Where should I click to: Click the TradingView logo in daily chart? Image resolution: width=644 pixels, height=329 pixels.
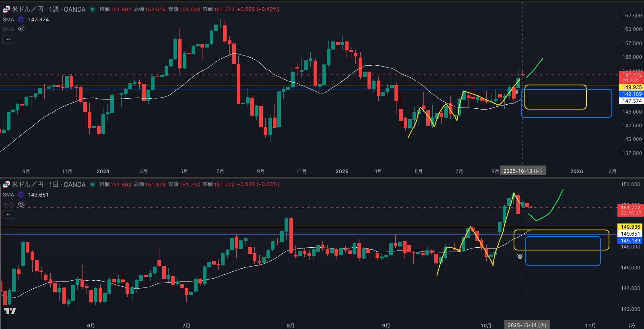click(10, 311)
